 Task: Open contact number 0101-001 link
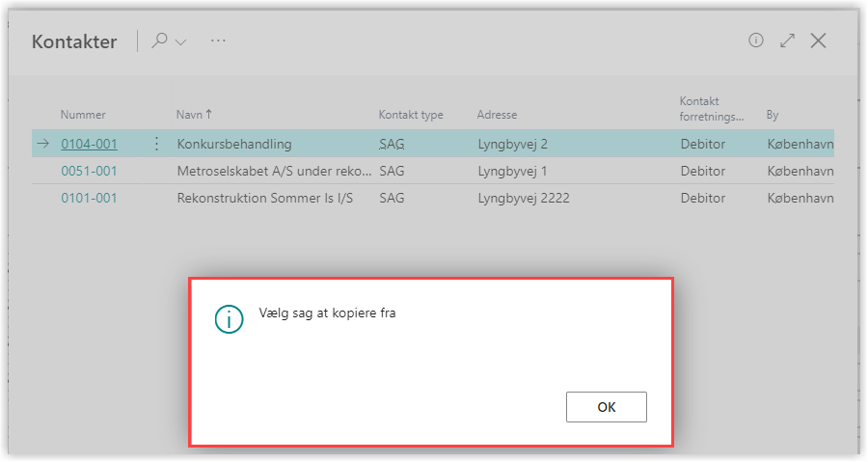pos(89,198)
